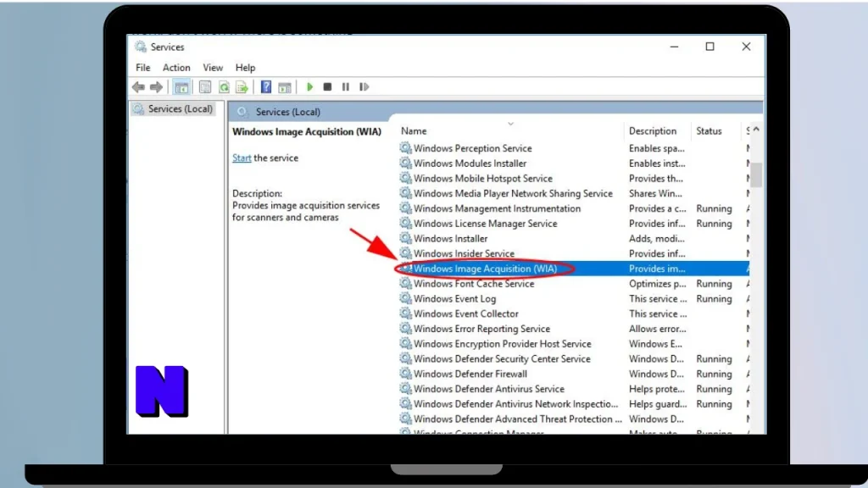Click Start the service link

pyautogui.click(x=242, y=158)
